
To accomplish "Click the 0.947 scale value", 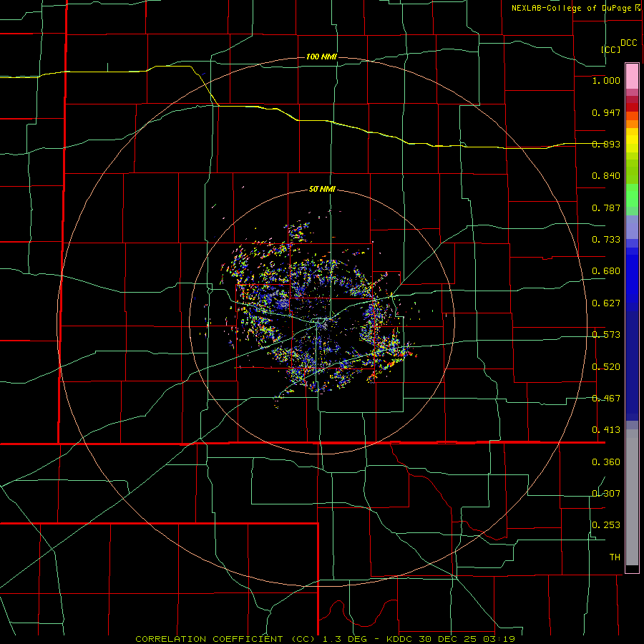I will coord(606,112).
